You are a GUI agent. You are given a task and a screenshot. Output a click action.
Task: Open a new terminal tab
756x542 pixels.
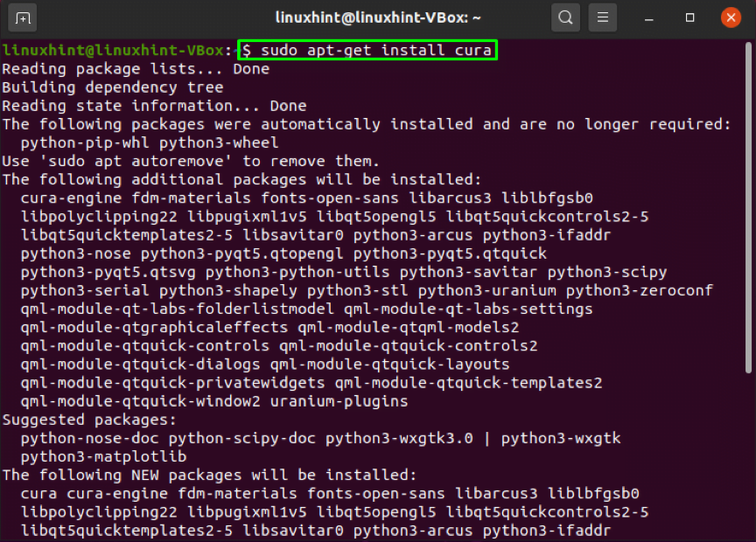coord(23,18)
